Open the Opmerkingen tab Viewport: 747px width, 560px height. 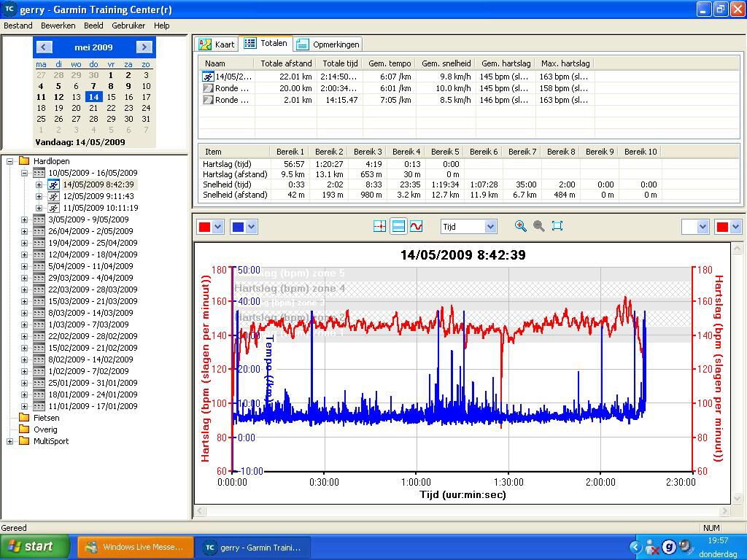point(328,44)
